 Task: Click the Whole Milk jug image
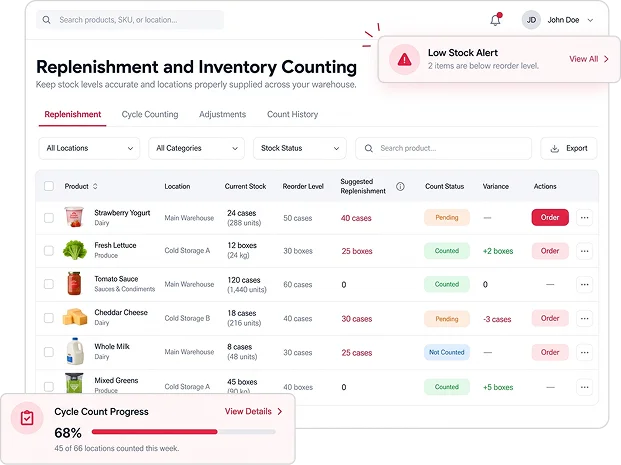coord(75,351)
